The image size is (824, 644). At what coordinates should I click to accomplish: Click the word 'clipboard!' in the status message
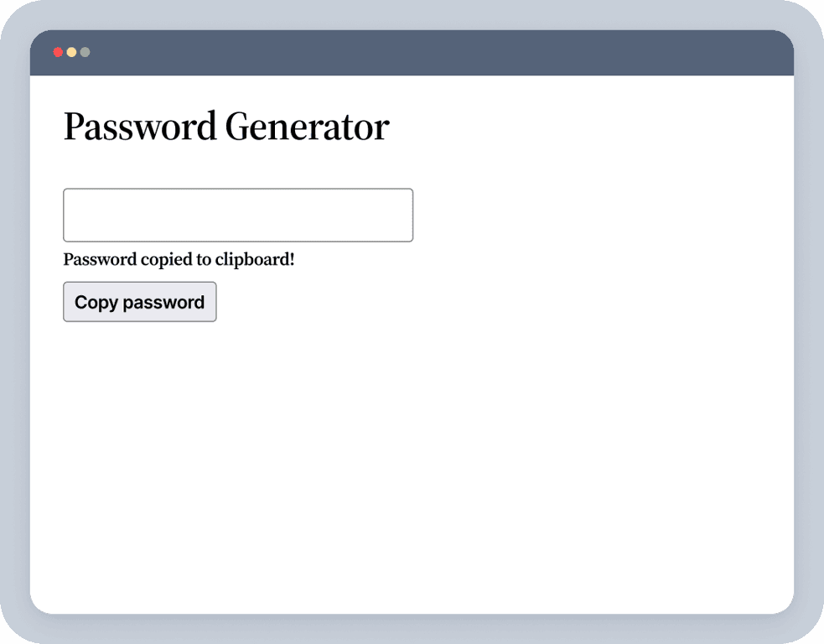point(255,259)
